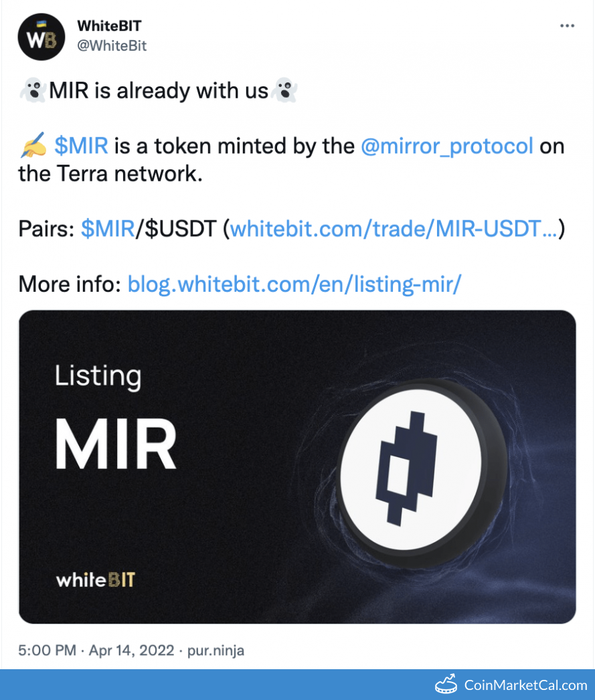
Task: Click the CoinMarketCal.com watermark text
Action: tap(525, 685)
